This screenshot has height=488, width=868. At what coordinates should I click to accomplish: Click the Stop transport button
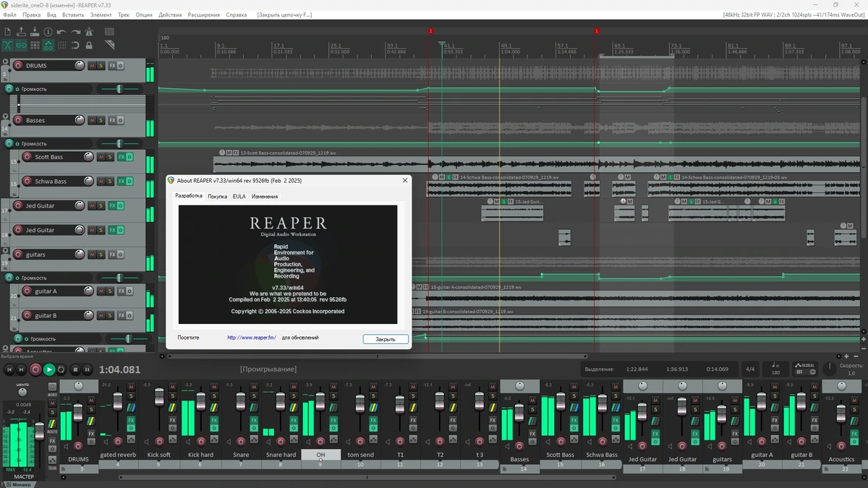pos(75,369)
